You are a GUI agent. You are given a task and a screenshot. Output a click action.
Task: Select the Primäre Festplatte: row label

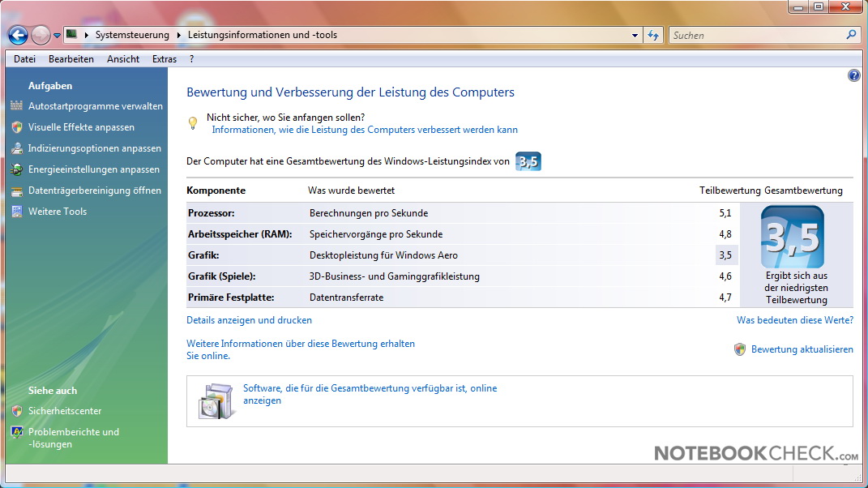click(x=231, y=297)
